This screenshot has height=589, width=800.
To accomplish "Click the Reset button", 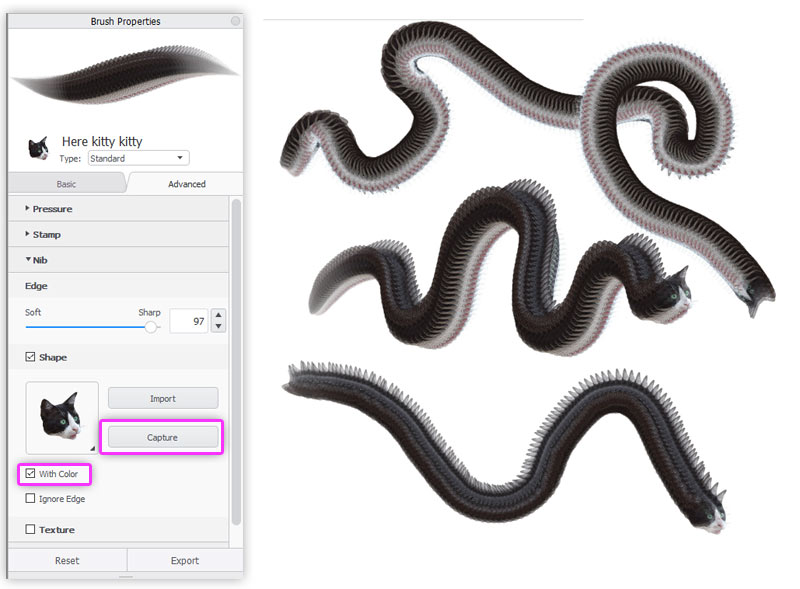I will pyautogui.click(x=67, y=560).
